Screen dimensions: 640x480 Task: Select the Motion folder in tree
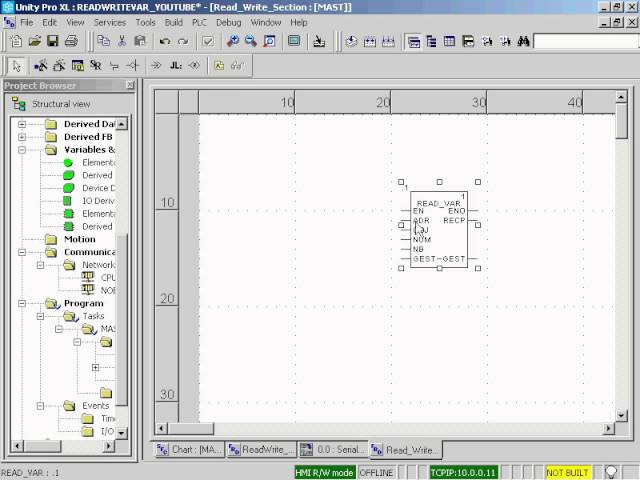pyautogui.click(x=80, y=239)
